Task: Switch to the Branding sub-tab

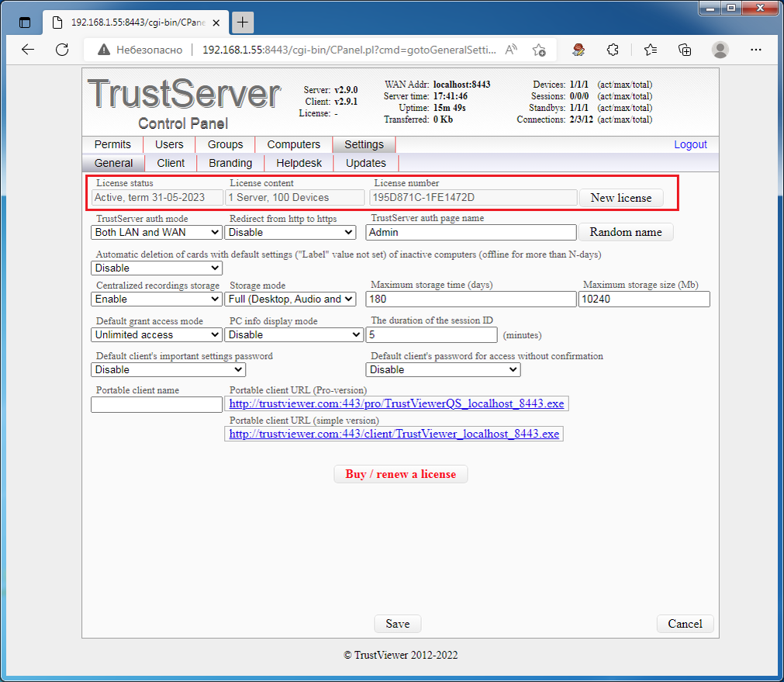Action: [230, 163]
